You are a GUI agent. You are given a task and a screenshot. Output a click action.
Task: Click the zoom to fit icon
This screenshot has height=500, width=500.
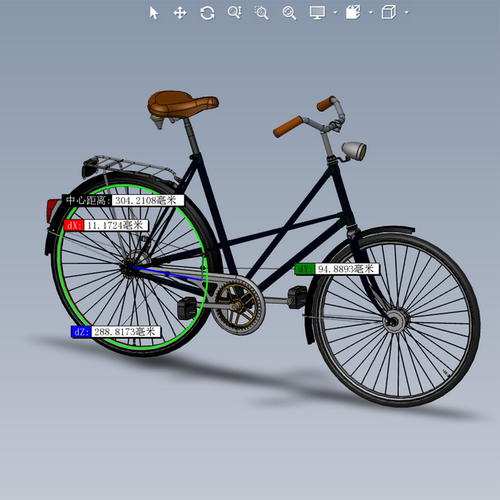click(x=289, y=13)
